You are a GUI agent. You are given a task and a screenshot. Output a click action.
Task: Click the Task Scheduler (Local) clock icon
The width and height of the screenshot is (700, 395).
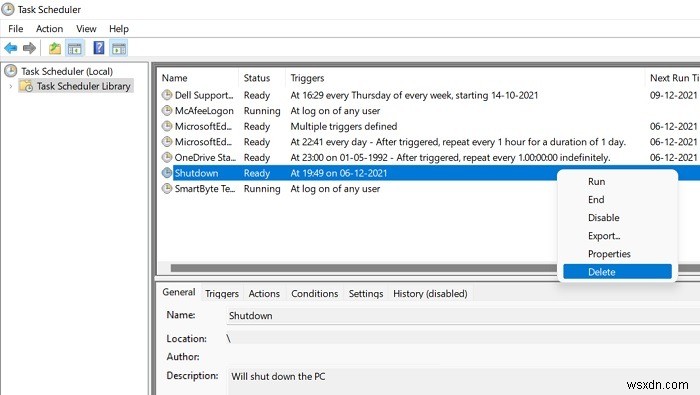point(11,71)
